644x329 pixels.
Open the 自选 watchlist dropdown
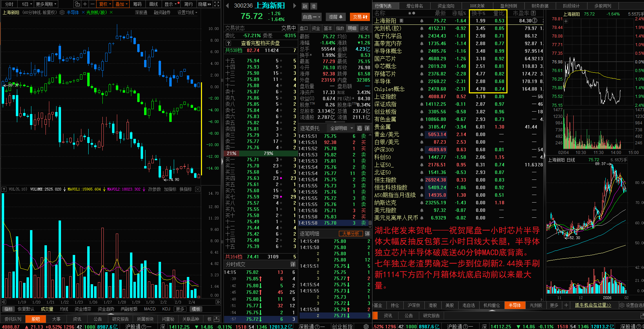312,17
